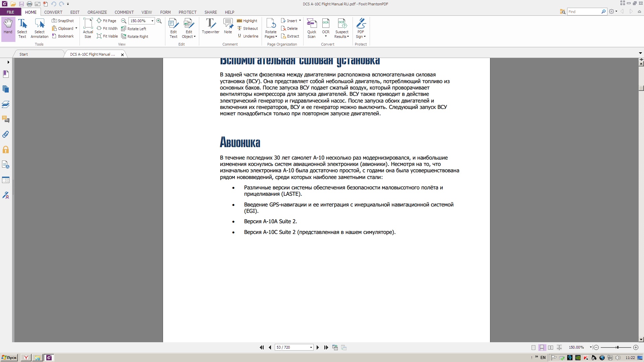Viewport: 644px width, 362px height.
Task: Choose the Underline markup tool
Action: pos(248,36)
